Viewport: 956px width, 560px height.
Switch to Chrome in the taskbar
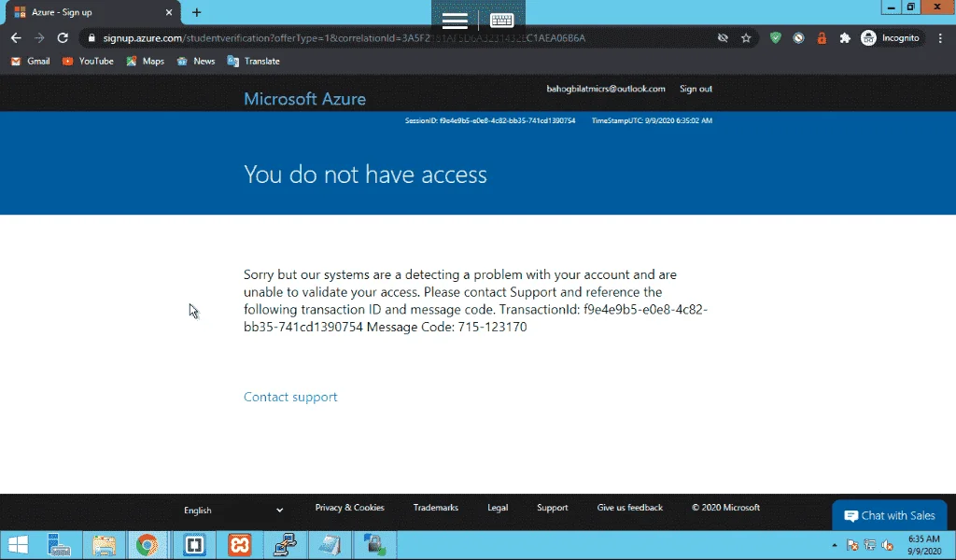147,545
